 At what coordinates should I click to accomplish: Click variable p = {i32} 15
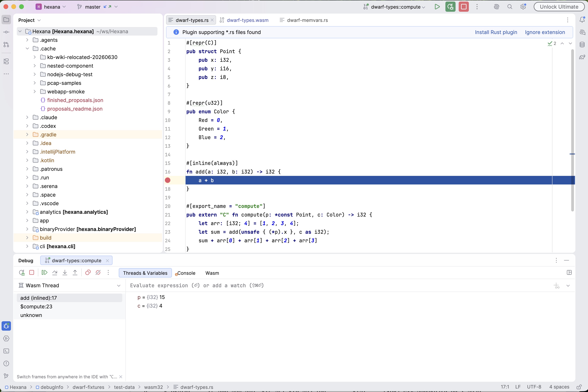(151, 297)
